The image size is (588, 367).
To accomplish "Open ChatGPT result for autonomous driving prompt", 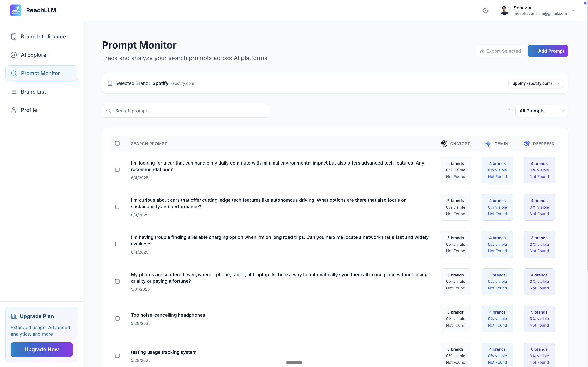I will coord(455,207).
